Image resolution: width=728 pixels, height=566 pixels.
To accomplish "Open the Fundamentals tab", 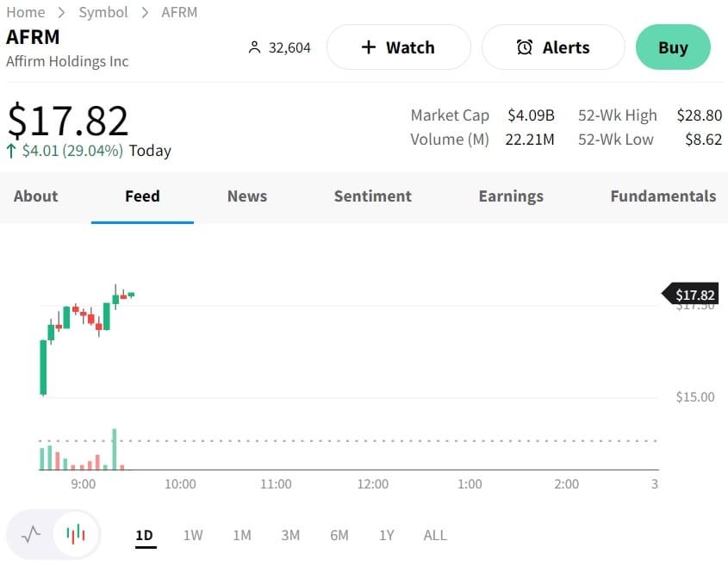I will pyautogui.click(x=663, y=196).
